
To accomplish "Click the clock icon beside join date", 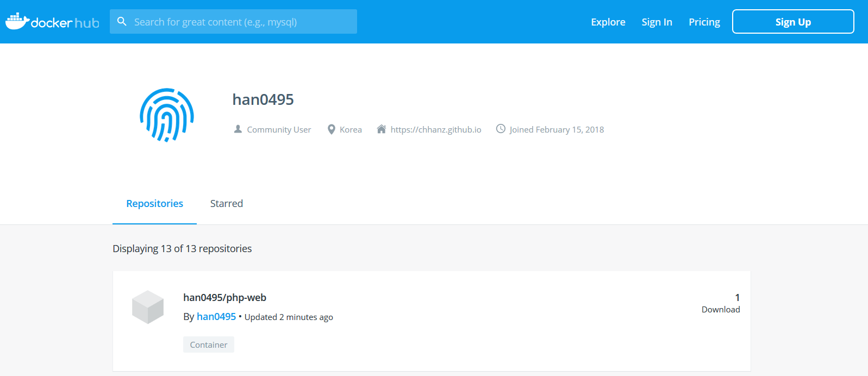I will [x=501, y=129].
